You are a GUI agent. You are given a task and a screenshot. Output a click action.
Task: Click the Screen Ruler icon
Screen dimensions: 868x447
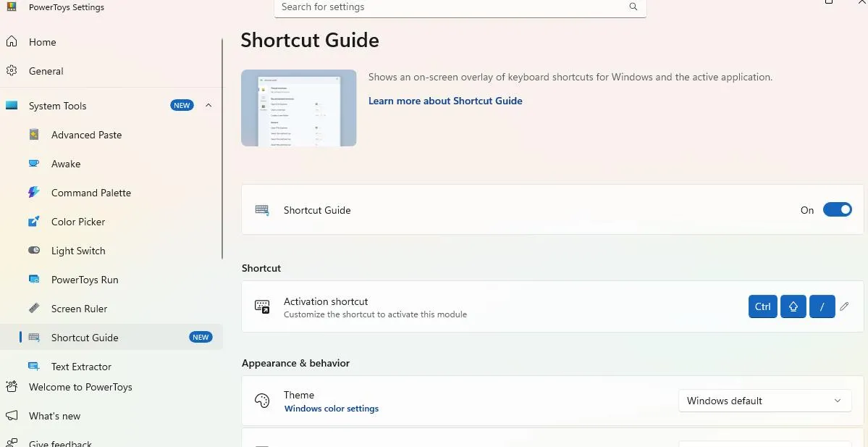tap(34, 308)
